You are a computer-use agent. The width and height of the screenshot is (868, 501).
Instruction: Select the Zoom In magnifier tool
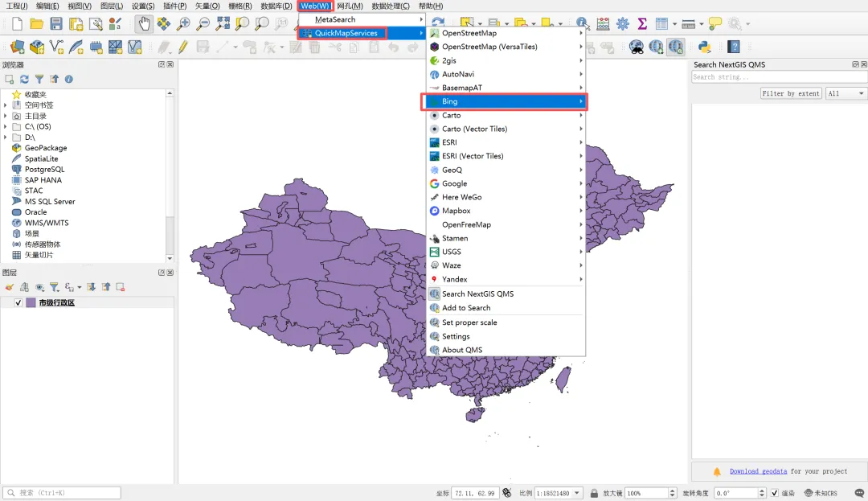point(183,24)
